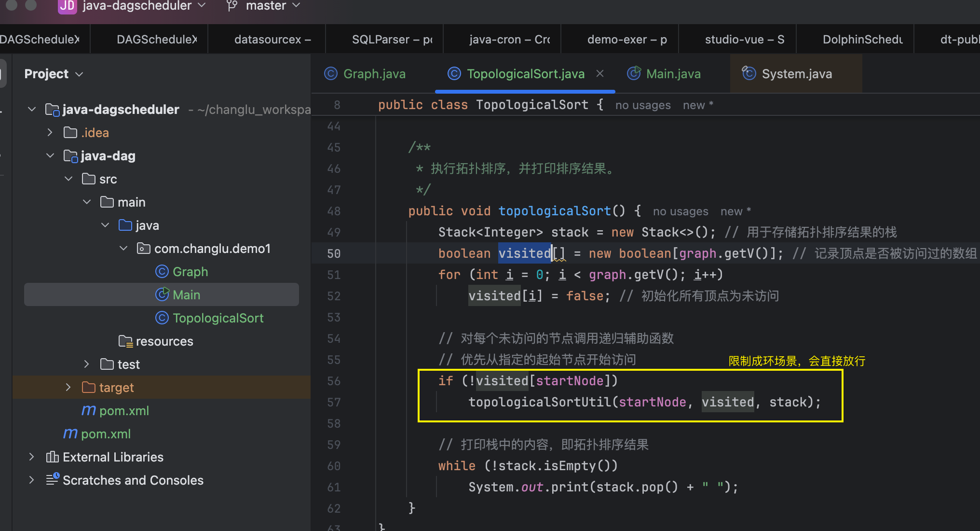Click the git branch icon beside master
The height and width of the screenshot is (531, 980).
(232, 6)
